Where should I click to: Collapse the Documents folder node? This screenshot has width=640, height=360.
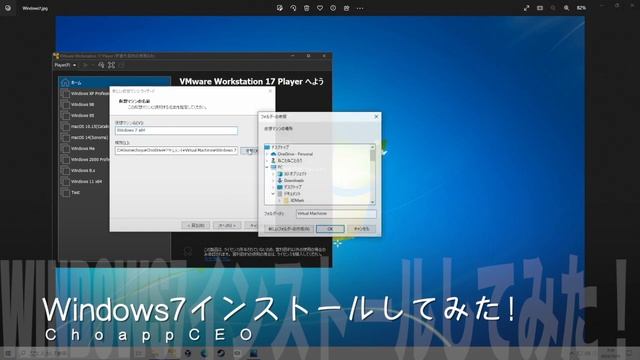(273, 193)
